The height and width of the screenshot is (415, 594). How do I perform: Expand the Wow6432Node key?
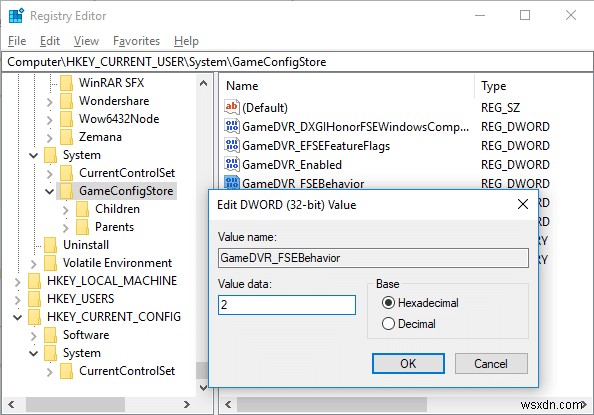pos(50,120)
